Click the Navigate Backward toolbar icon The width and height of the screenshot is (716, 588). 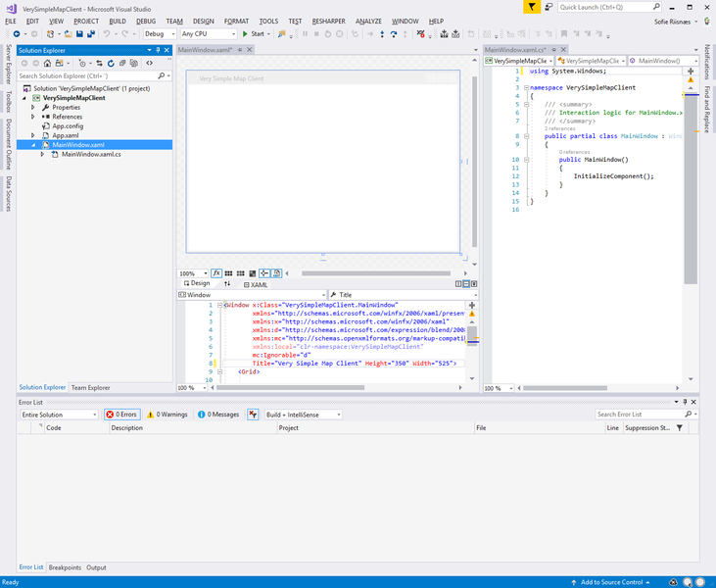17,33
